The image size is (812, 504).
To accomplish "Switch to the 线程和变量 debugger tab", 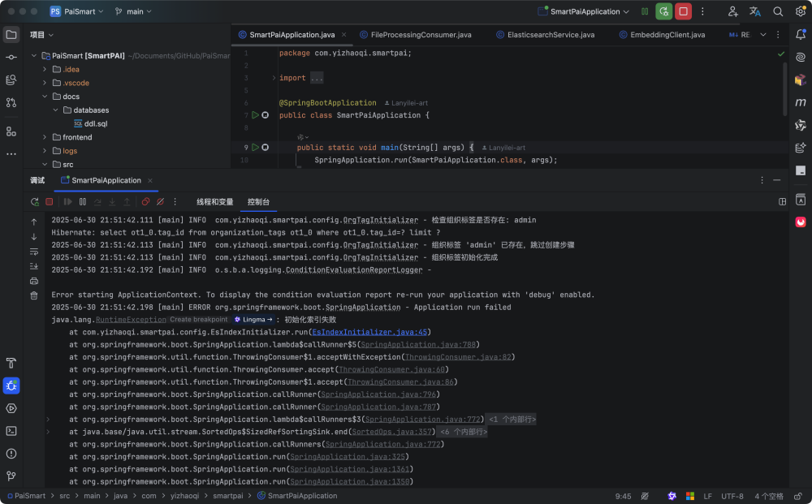I will [x=214, y=201].
